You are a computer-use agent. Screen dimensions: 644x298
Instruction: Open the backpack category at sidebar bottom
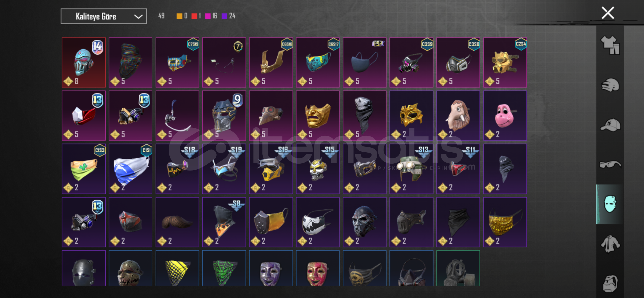(x=610, y=283)
